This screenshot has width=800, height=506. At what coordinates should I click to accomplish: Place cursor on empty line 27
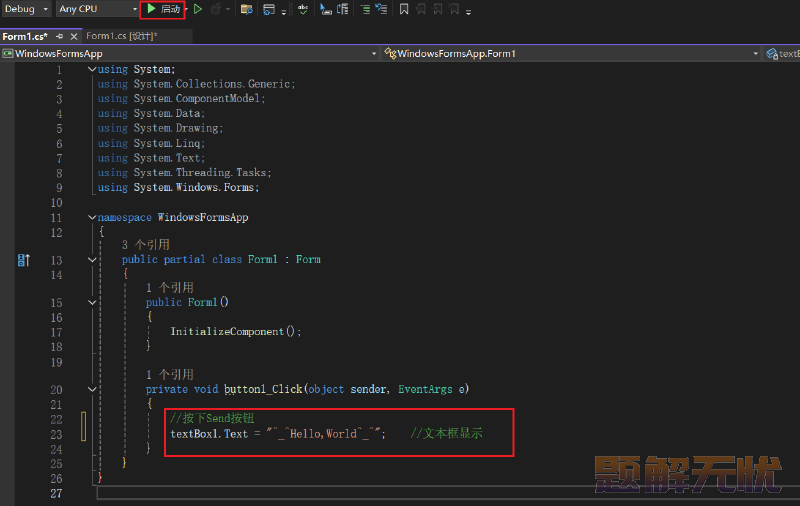[448, 493]
